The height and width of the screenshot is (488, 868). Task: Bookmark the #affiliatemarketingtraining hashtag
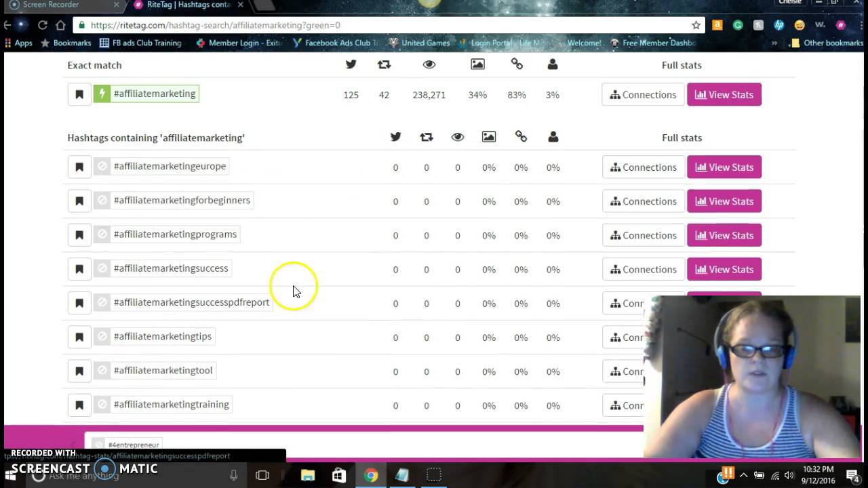click(79, 405)
